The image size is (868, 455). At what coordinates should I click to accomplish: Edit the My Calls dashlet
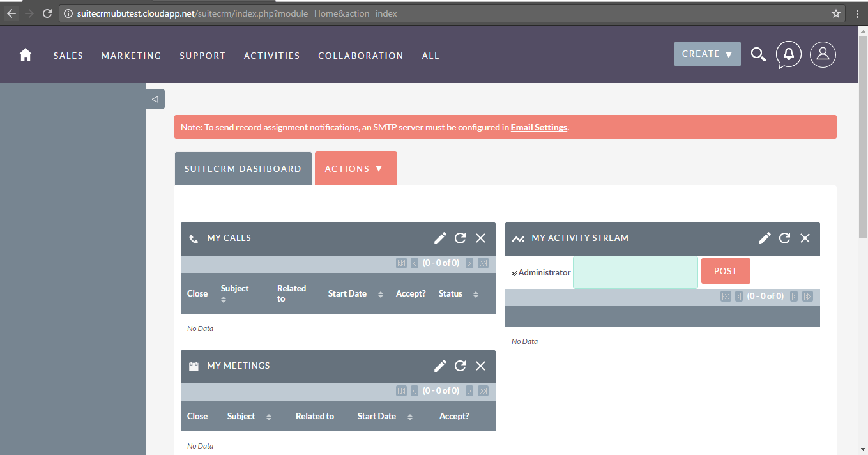(x=440, y=238)
